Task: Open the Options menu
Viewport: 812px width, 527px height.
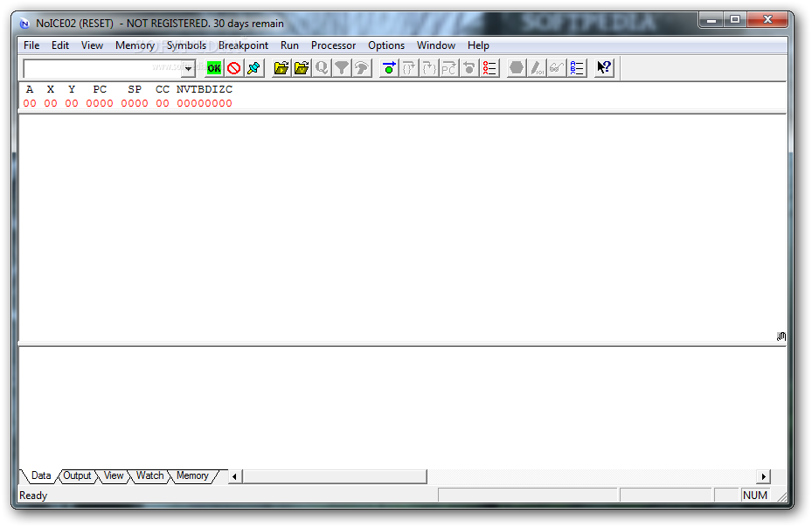Action: pyautogui.click(x=386, y=45)
